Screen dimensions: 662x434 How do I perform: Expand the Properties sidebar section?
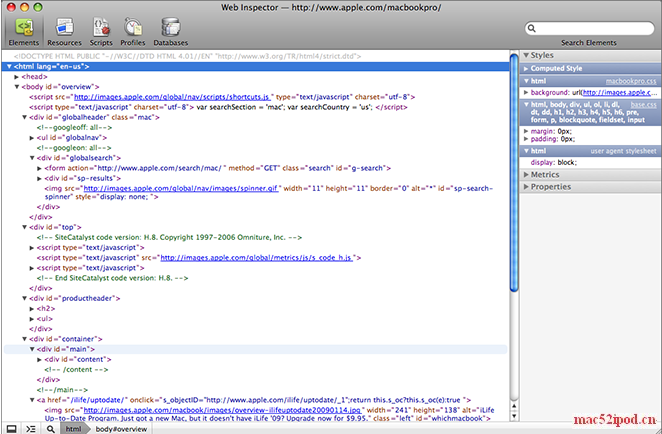pos(526,187)
